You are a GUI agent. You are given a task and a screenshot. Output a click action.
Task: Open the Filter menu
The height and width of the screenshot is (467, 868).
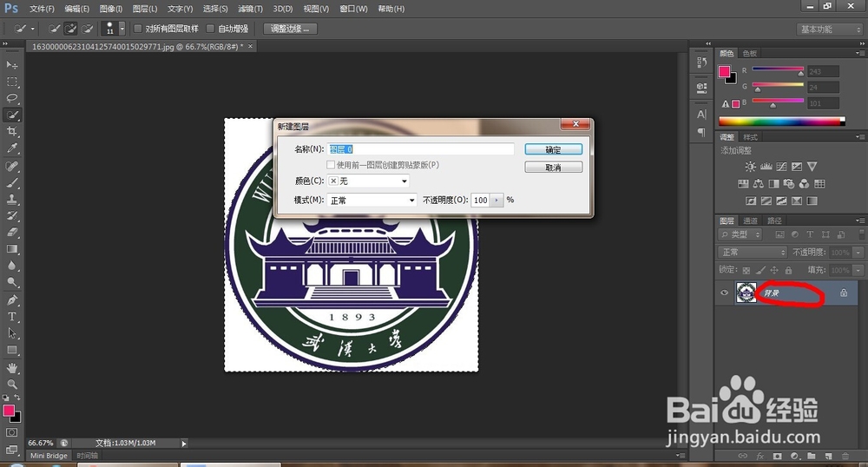pos(250,9)
